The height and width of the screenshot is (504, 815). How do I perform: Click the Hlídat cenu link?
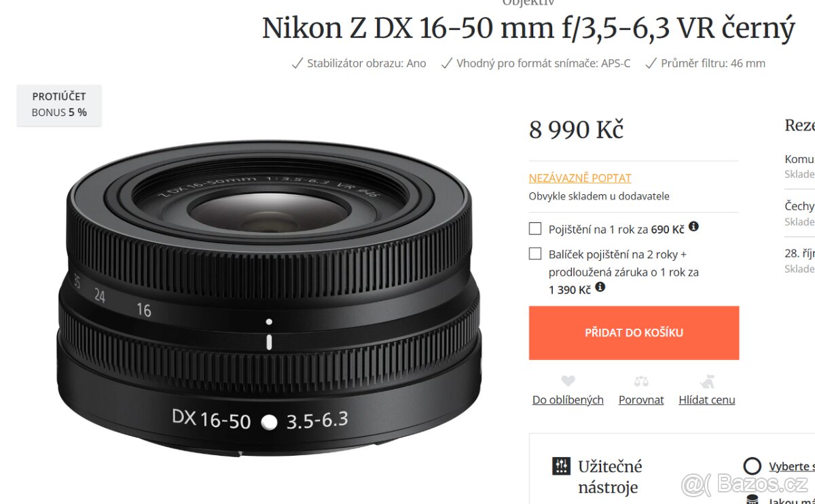point(707,400)
